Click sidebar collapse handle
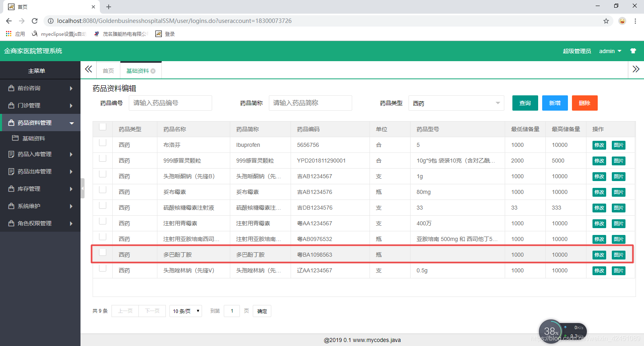The width and height of the screenshot is (644, 346). click(83, 188)
